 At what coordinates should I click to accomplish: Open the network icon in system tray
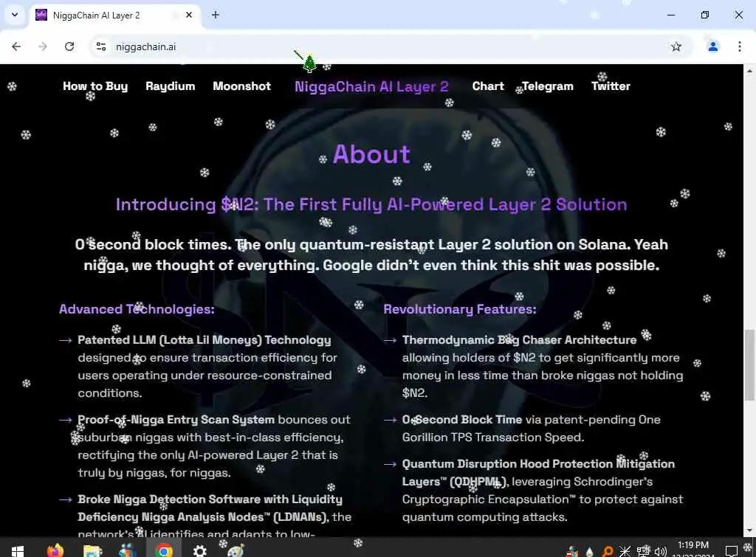(643, 551)
